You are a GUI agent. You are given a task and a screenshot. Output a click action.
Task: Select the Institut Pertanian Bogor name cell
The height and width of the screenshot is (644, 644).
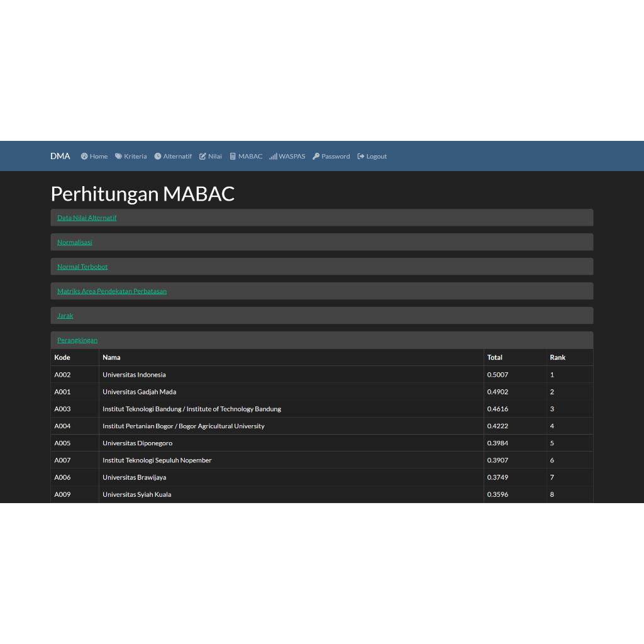pos(291,426)
